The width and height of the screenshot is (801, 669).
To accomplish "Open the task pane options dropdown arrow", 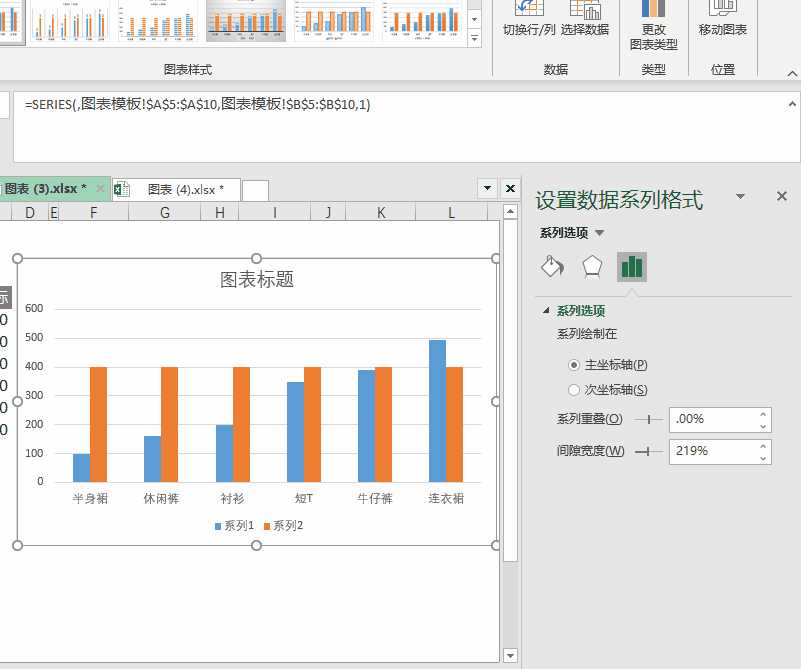I will [740, 197].
